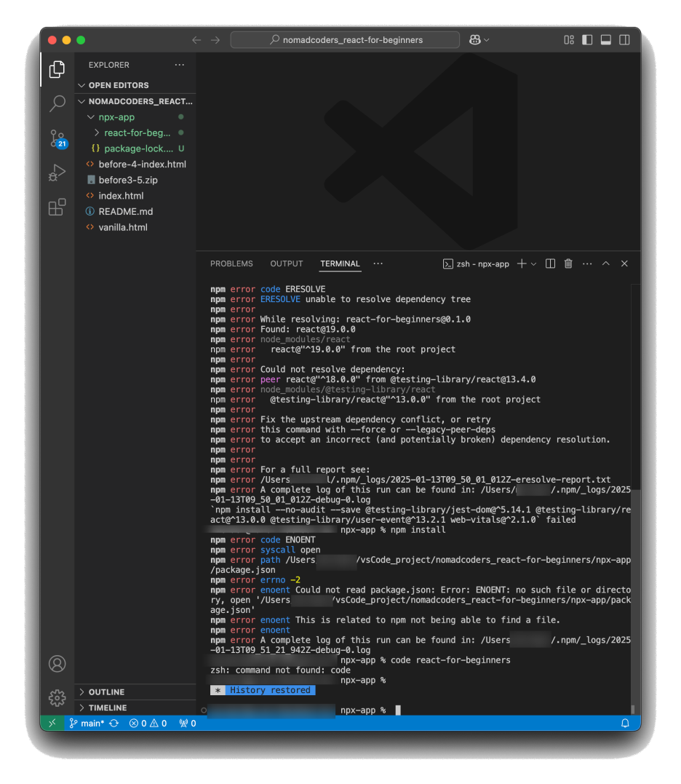Viewport: 681px width, 784px height.
Task: Collapse the NOMADCODERS_REACT project folder section
Action: click(x=135, y=101)
